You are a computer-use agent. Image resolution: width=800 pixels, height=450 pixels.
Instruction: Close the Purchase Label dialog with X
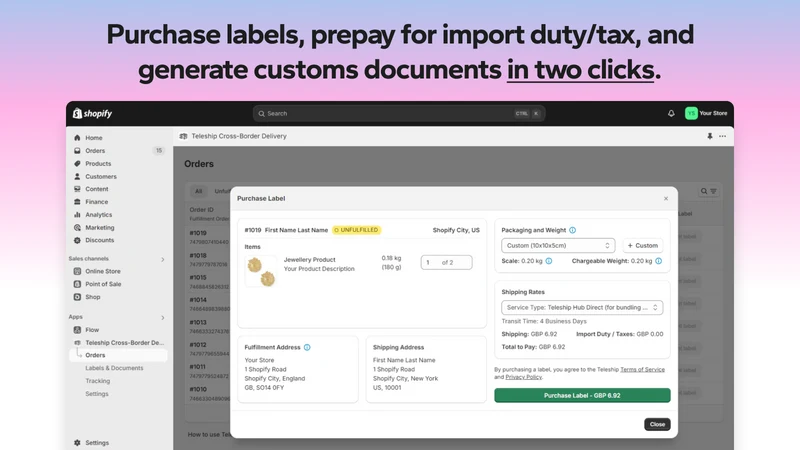(x=666, y=198)
